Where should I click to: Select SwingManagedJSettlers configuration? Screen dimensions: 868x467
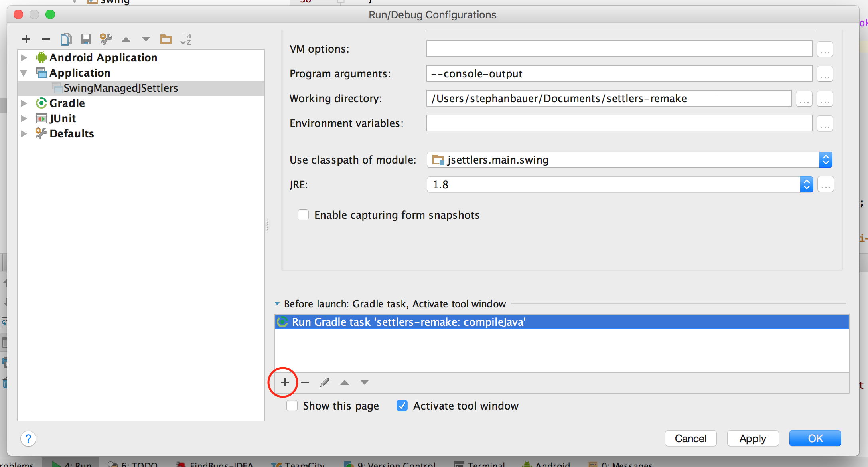point(120,88)
